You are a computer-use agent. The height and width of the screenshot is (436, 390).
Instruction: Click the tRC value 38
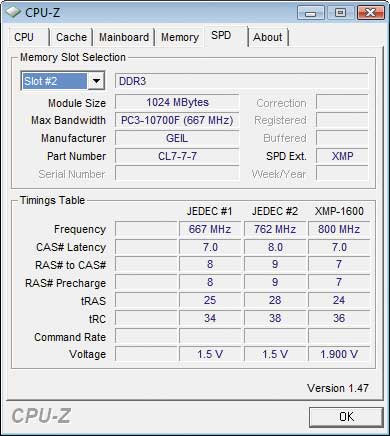pos(275,318)
